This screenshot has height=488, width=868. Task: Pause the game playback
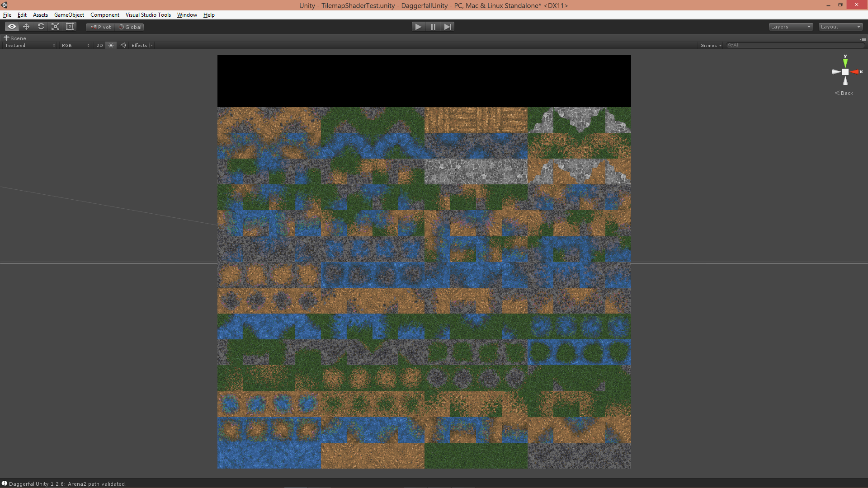tap(433, 27)
